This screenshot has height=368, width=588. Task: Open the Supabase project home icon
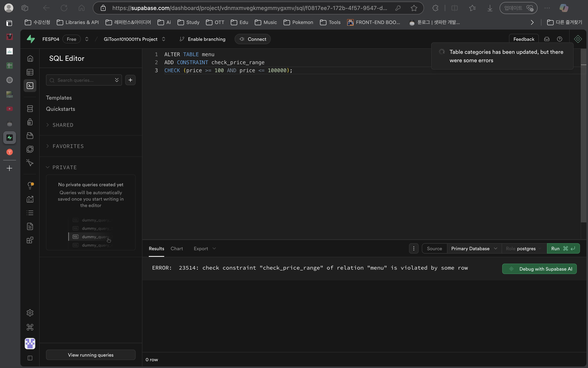click(x=30, y=58)
